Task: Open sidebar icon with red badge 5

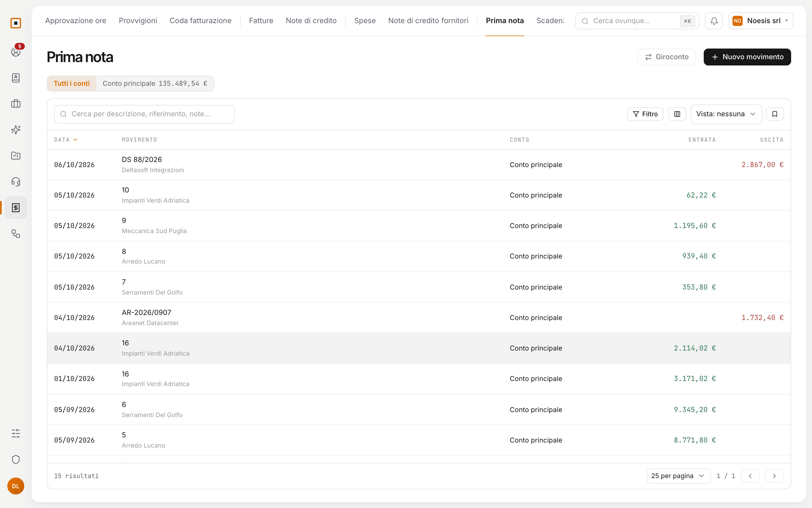Action: click(16, 52)
